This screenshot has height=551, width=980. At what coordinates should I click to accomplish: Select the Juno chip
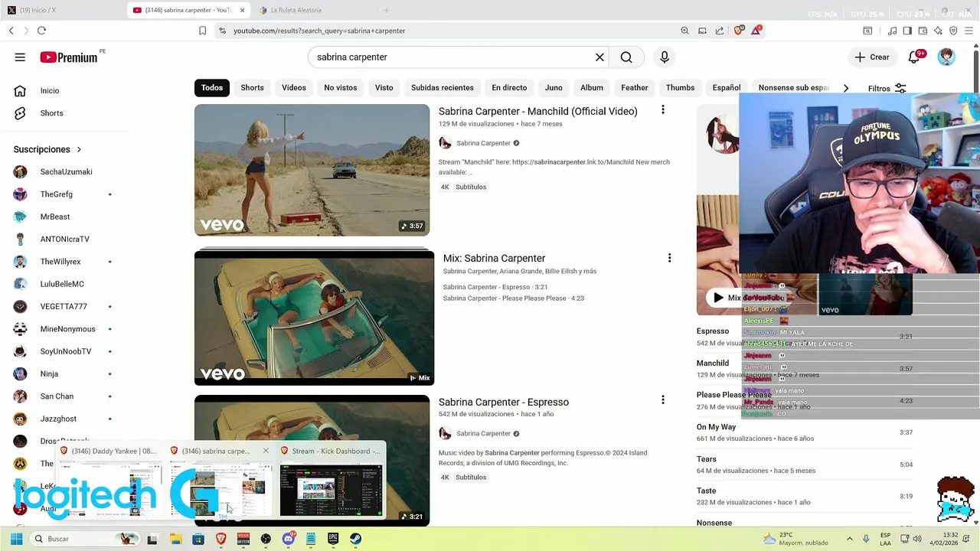click(x=554, y=88)
